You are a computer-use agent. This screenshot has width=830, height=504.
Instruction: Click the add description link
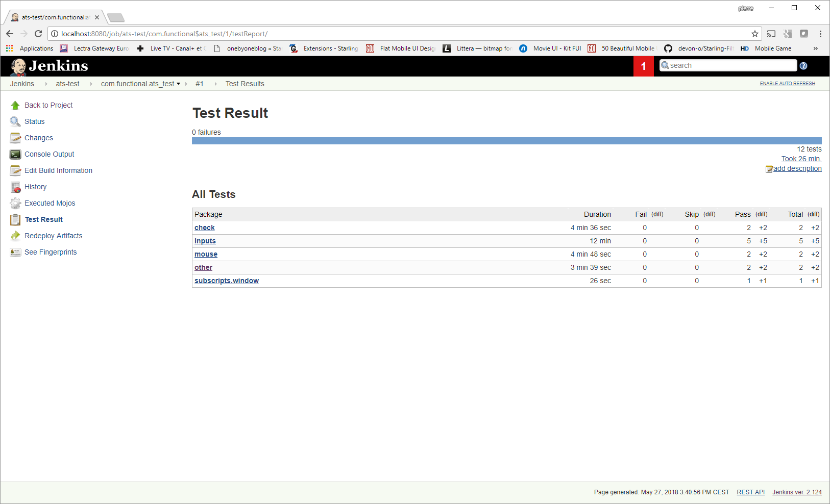pos(797,168)
